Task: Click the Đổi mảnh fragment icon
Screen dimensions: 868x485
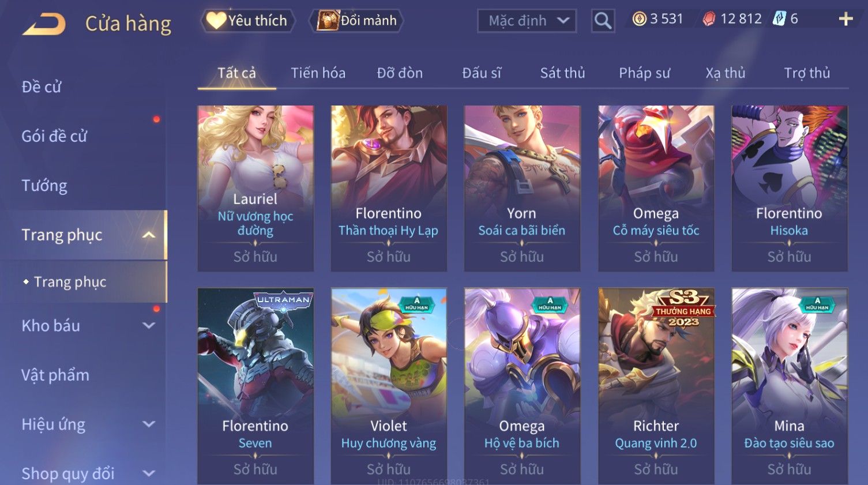Action: tap(327, 21)
